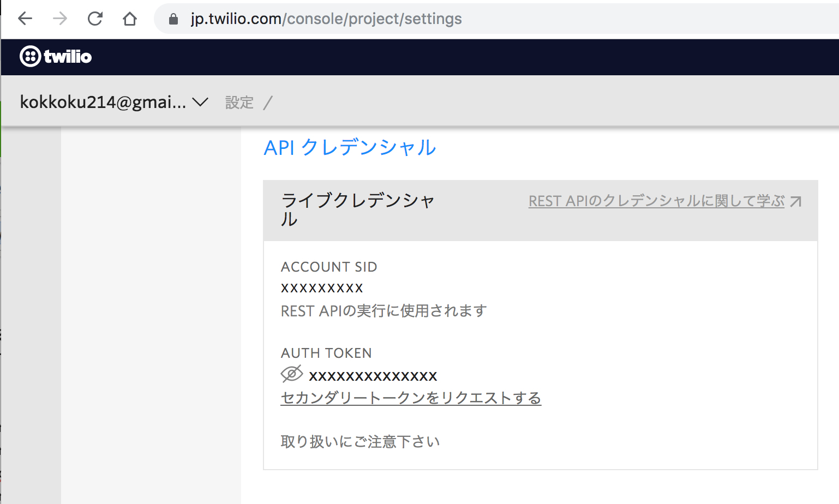Image resolution: width=839 pixels, height=504 pixels.
Task: Reload the page with the refresh icon
Action: [x=95, y=19]
